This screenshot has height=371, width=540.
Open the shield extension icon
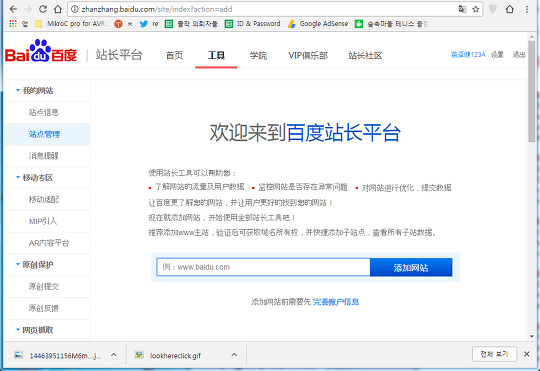493,9
